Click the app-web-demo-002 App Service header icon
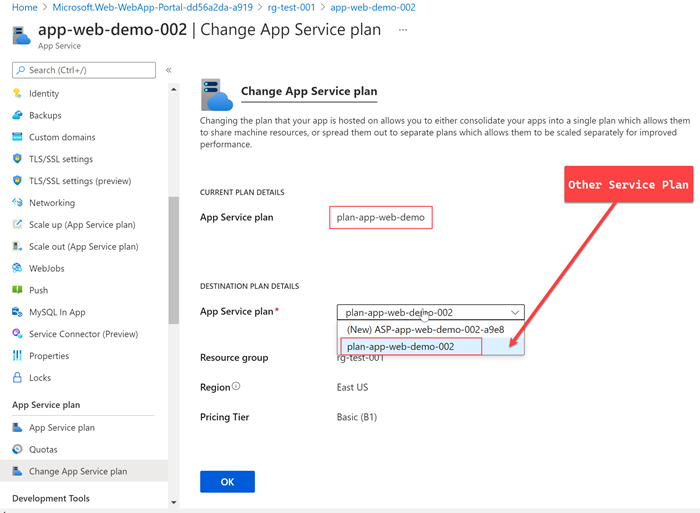Image resolution: width=700 pixels, height=513 pixels. point(21,36)
